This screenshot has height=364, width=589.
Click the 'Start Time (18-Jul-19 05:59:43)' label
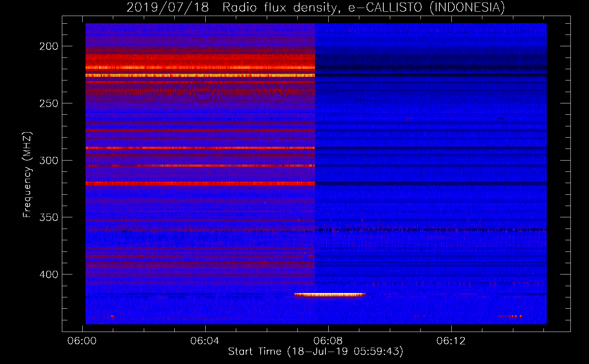tap(316, 351)
